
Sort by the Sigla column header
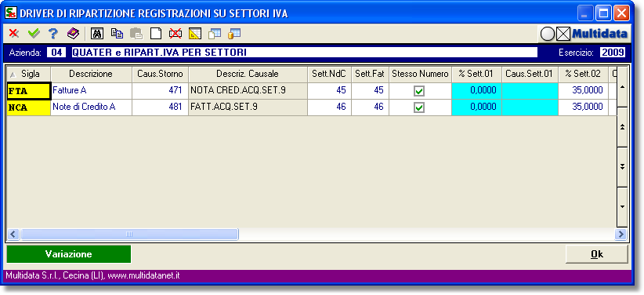tap(29, 74)
